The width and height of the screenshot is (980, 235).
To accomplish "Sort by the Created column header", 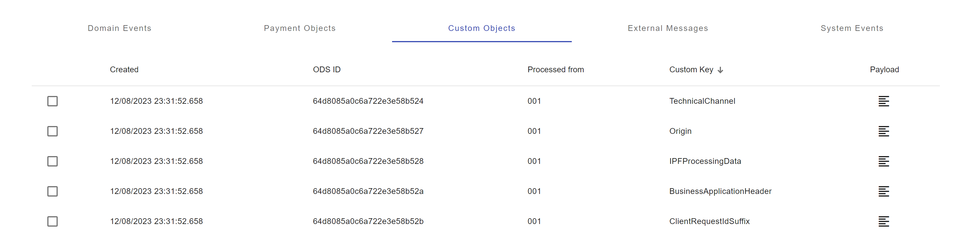I will (124, 70).
